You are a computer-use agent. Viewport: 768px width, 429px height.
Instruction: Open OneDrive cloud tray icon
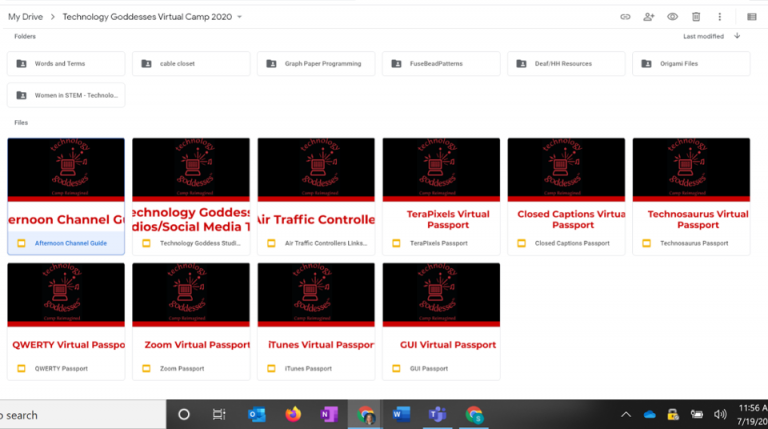coord(649,415)
